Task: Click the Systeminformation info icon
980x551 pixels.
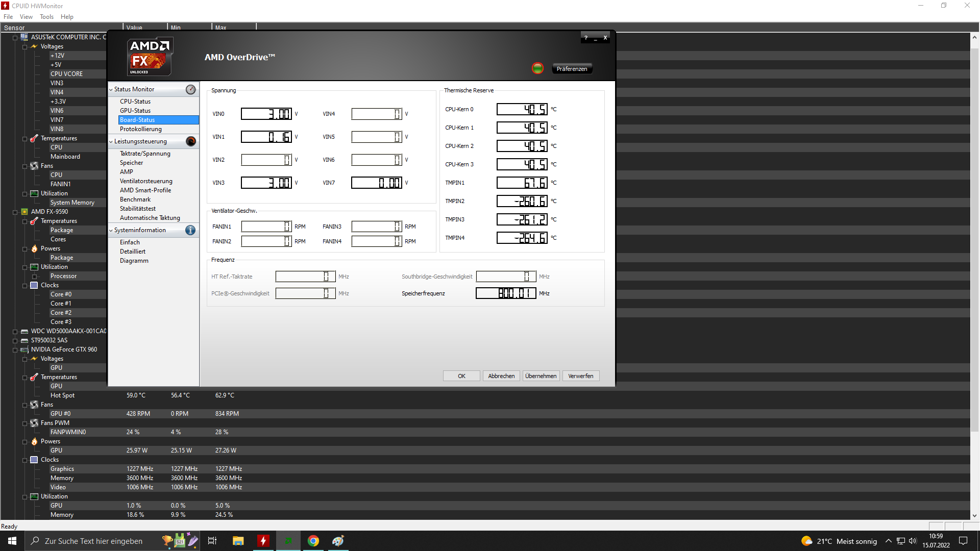Action: click(190, 230)
